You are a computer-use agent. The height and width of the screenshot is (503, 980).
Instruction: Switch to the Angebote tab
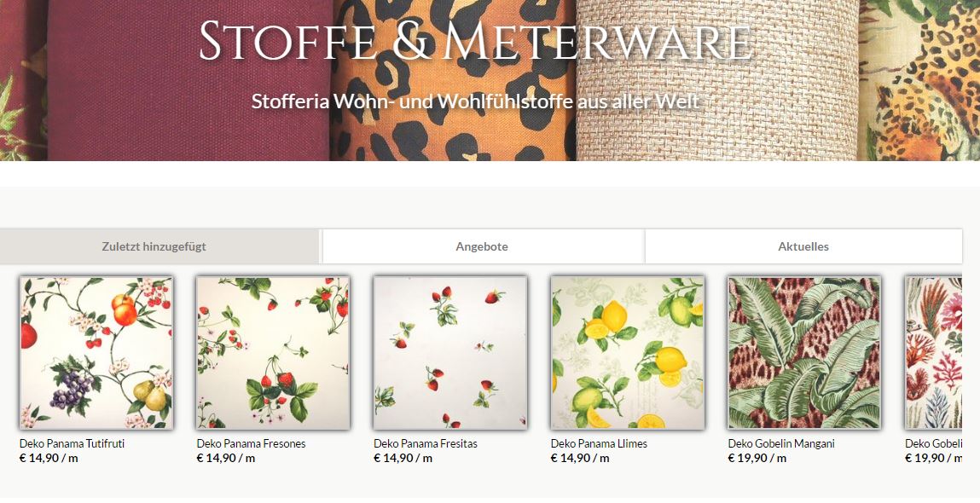click(482, 246)
